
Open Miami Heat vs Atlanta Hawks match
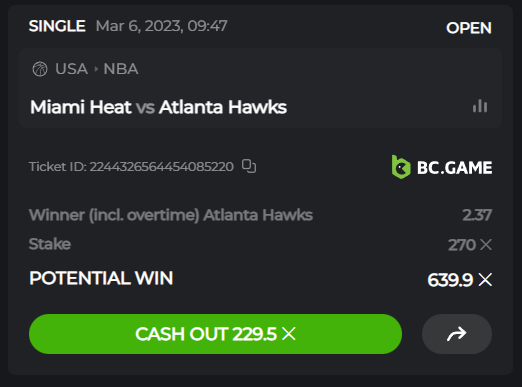[158, 107]
